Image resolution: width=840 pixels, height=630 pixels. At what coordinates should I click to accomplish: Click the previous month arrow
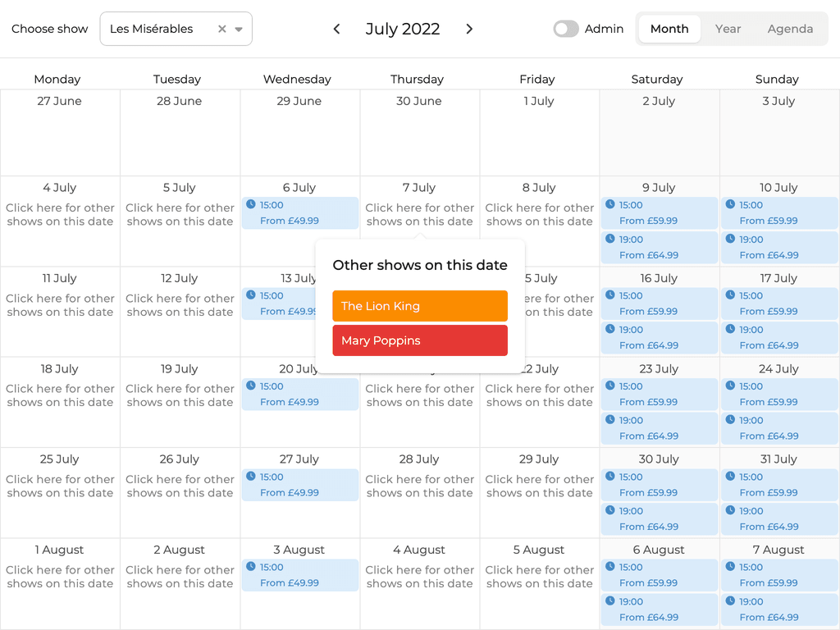point(336,28)
